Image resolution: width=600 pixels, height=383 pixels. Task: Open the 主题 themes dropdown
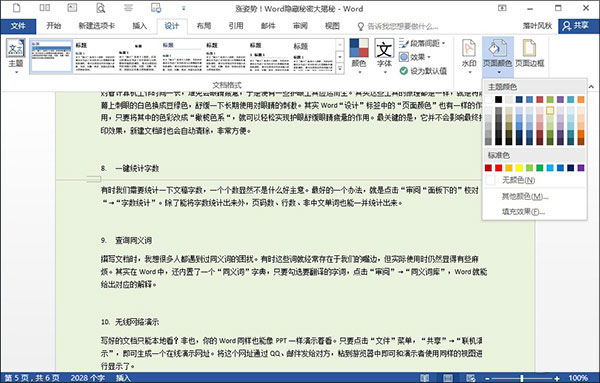click(x=16, y=57)
